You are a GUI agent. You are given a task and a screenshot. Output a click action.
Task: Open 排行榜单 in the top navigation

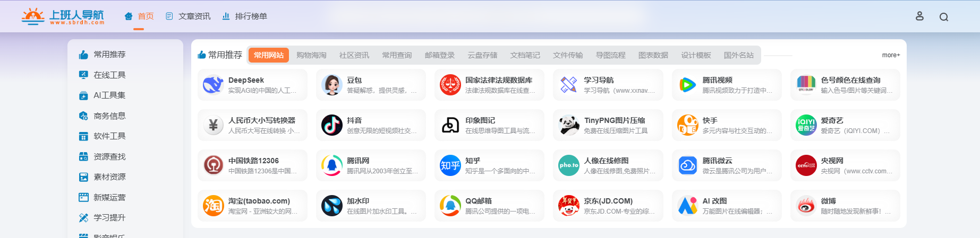tap(244, 16)
